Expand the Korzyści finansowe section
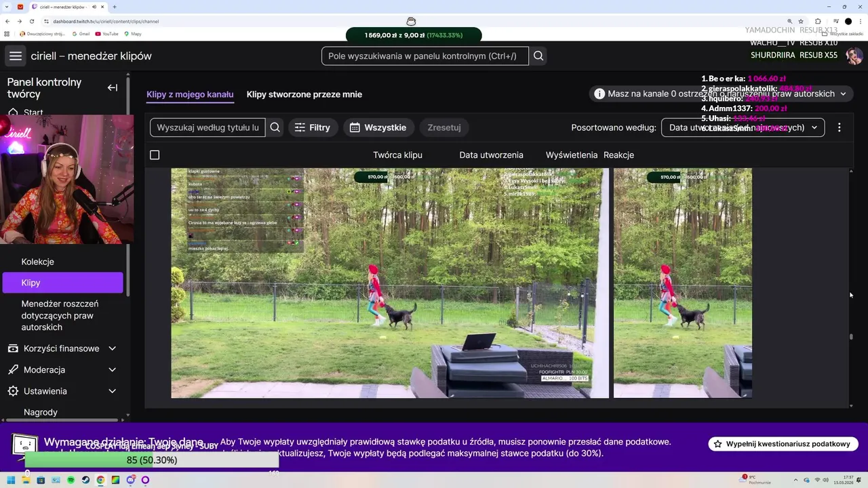 pos(62,348)
